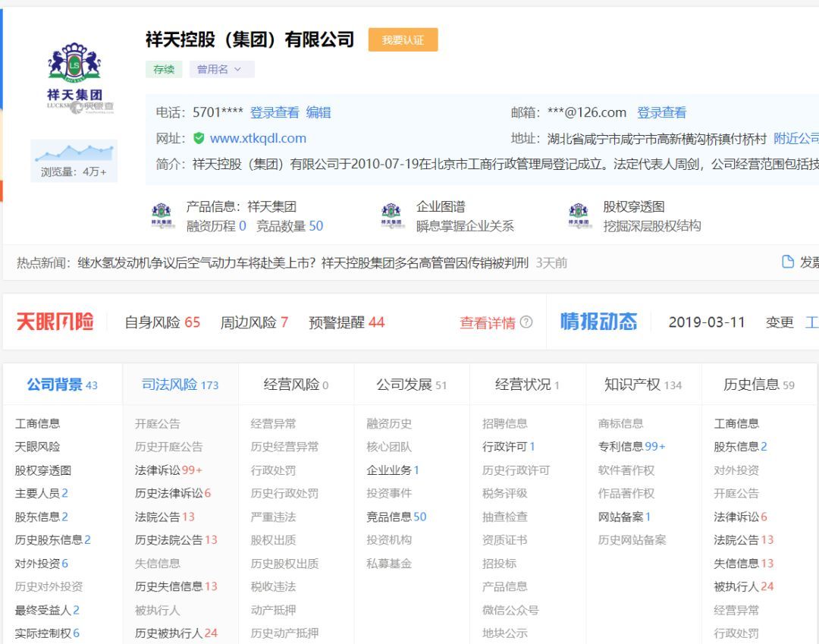Screen dimensions: 819x644
Task: Open 历史法律诉讼 6 item
Action: pyautogui.click(x=173, y=494)
